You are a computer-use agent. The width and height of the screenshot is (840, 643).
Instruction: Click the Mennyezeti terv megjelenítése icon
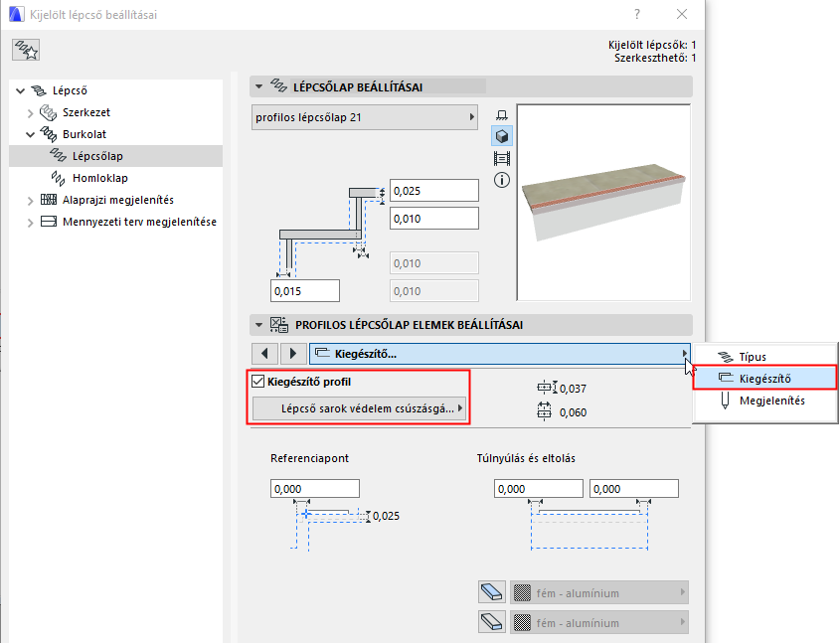pos(49,222)
